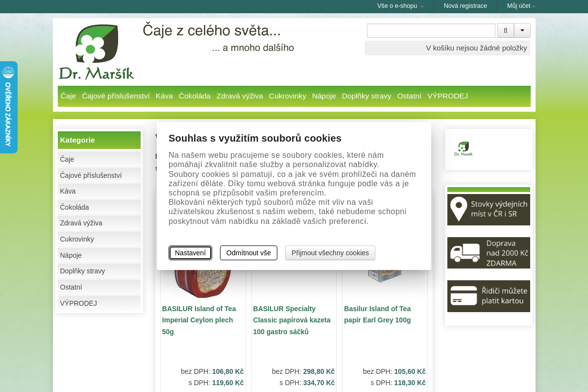Click 'Přijmout všechny cookies' button
This screenshot has height=392, width=588.
(x=330, y=253)
